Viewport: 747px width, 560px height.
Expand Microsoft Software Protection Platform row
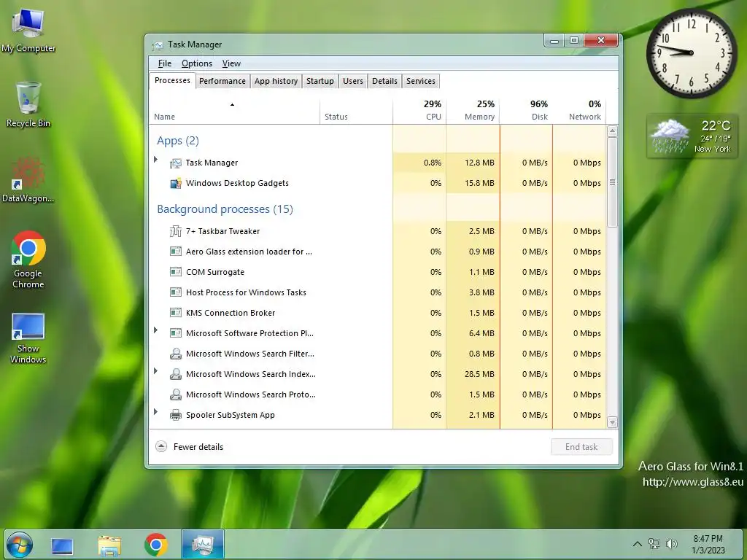tap(156, 330)
